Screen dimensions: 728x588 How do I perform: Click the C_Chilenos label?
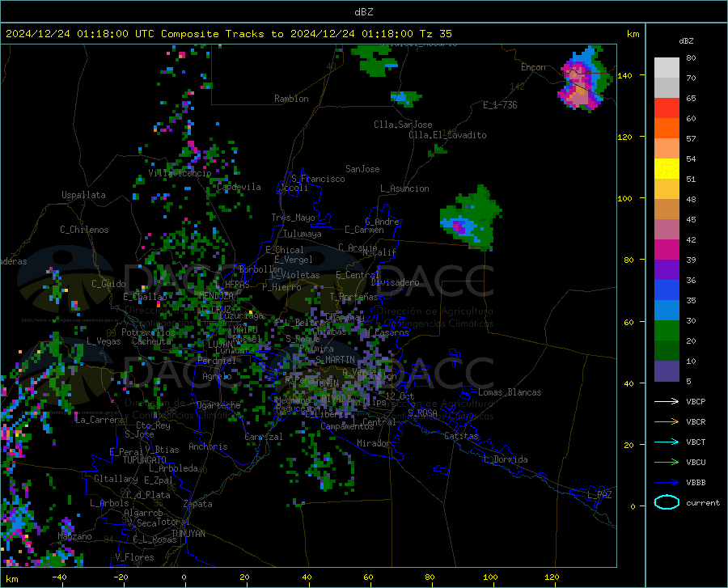[x=84, y=230]
